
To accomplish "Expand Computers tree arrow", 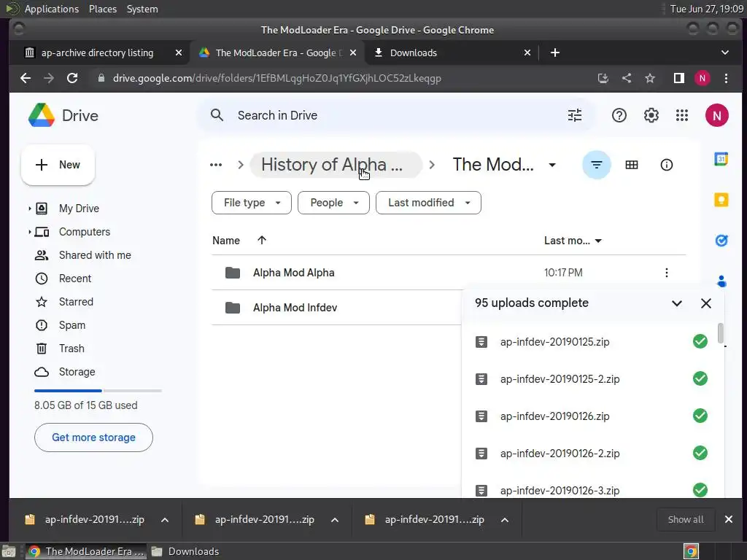I will coord(29,232).
